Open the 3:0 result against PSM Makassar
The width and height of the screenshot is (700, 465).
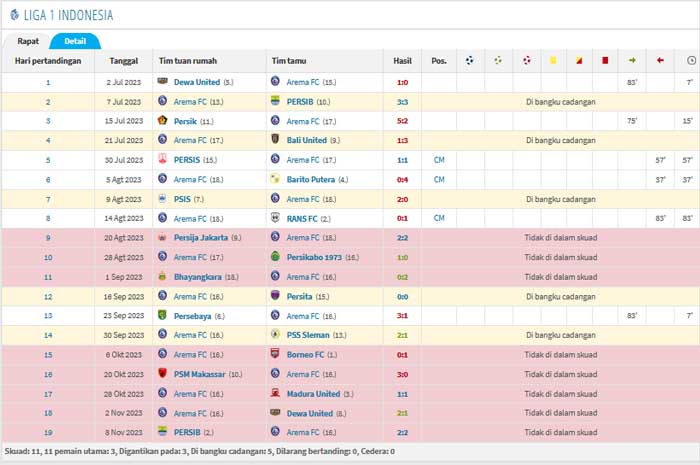pos(402,374)
